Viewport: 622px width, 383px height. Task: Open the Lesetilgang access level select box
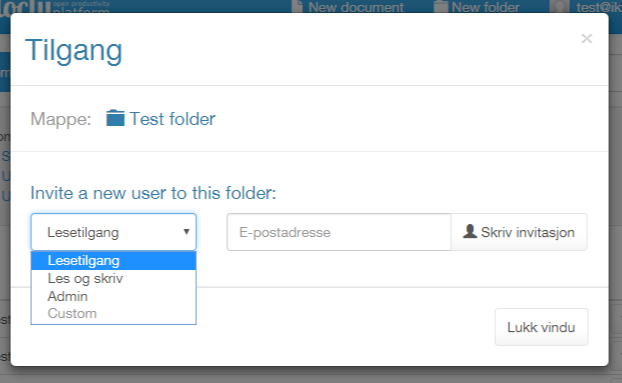pos(113,232)
